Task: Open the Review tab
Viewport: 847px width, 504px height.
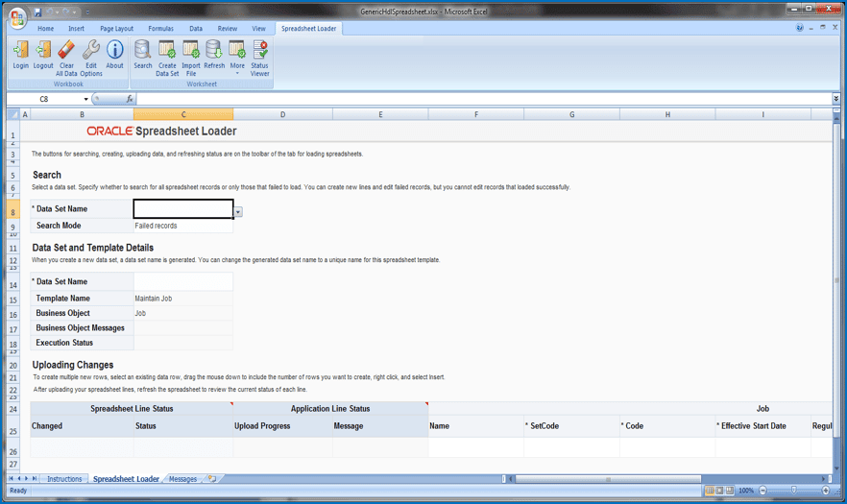Action: (x=227, y=29)
